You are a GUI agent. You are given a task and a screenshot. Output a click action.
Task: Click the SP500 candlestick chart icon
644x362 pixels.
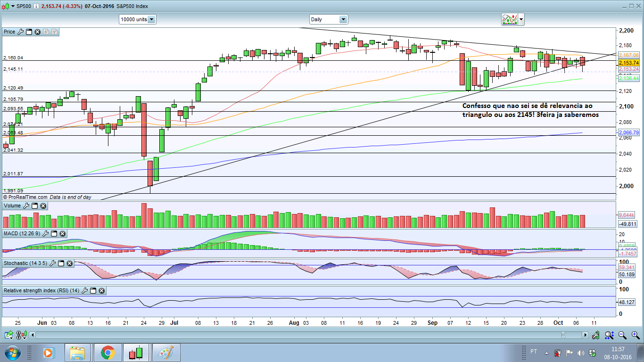[6, 7]
